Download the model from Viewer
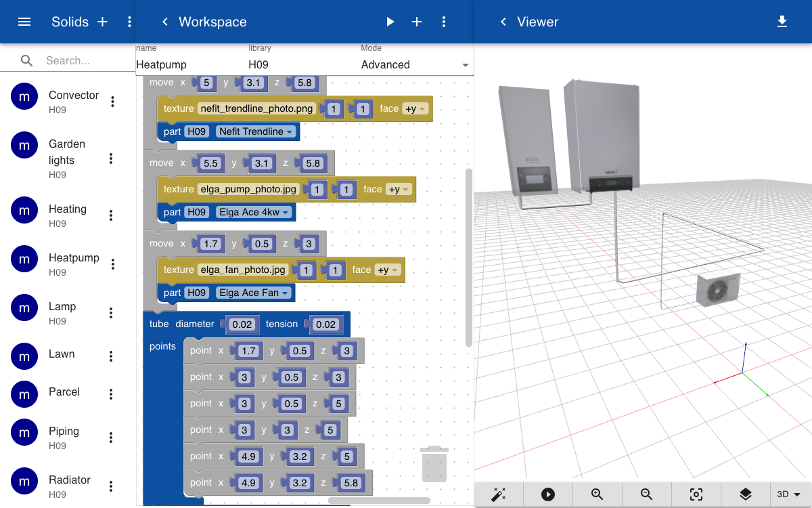The image size is (812, 508). [782, 22]
